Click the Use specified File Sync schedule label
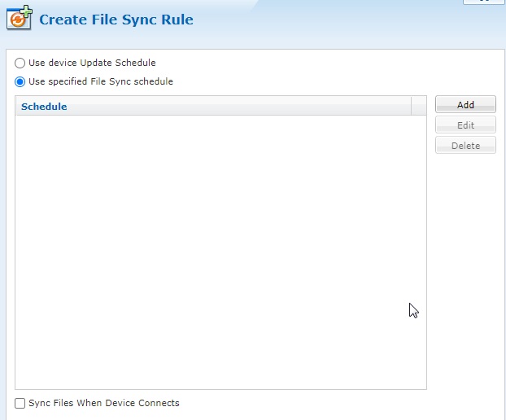 pyautogui.click(x=101, y=81)
